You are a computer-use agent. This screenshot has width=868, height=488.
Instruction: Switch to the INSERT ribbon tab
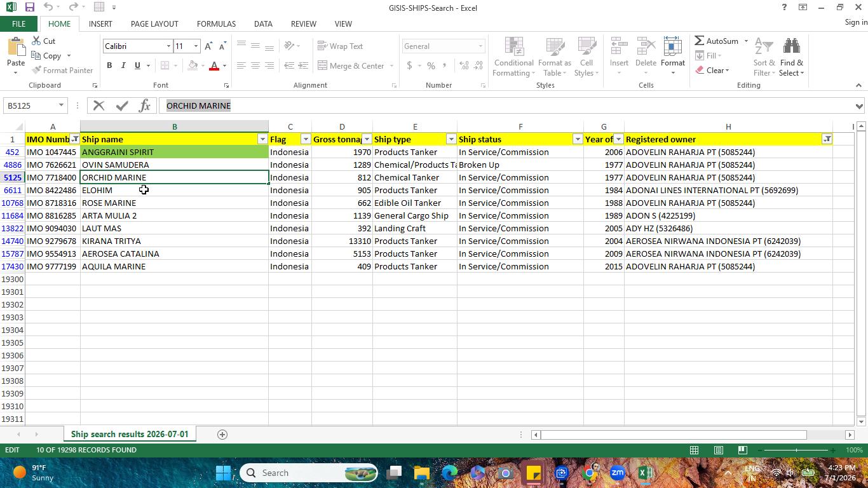100,24
